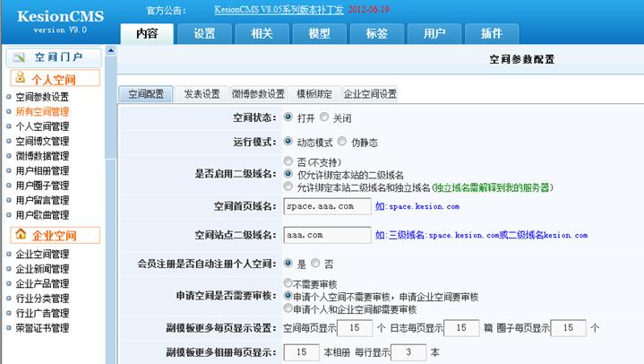Viewport: 644px width, 364px height.
Task: Switch to 发表设置 sub-tab
Action: (x=202, y=94)
